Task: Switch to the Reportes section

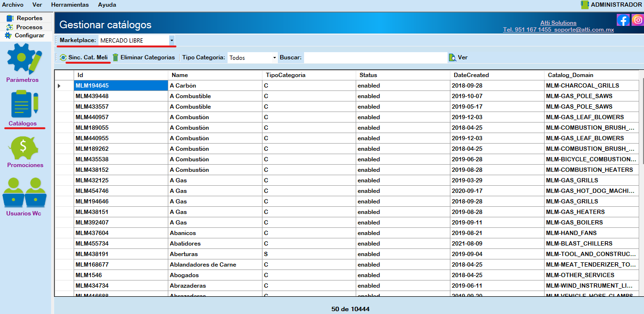Action: pyautogui.click(x=25, y=18)
